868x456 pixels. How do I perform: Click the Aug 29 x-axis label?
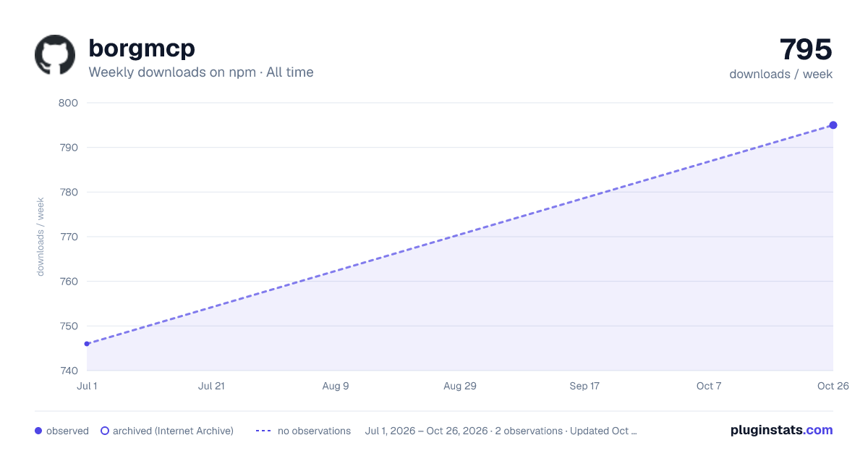coord(460,386)
